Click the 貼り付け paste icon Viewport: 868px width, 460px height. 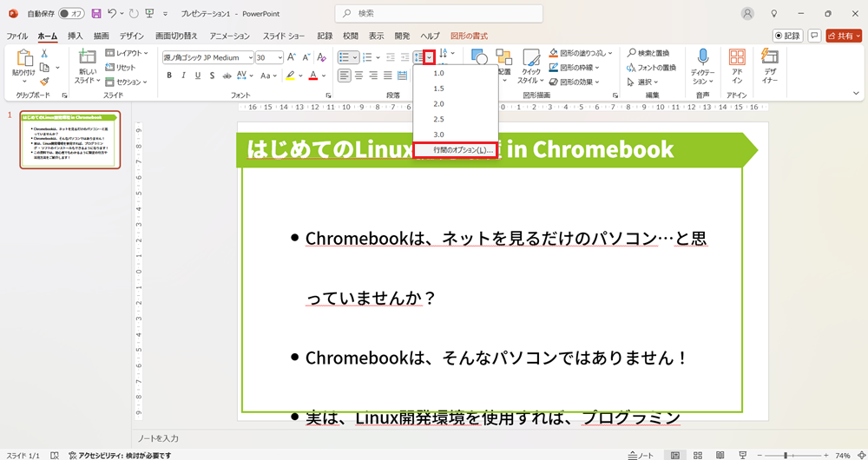tap(24, 59)
